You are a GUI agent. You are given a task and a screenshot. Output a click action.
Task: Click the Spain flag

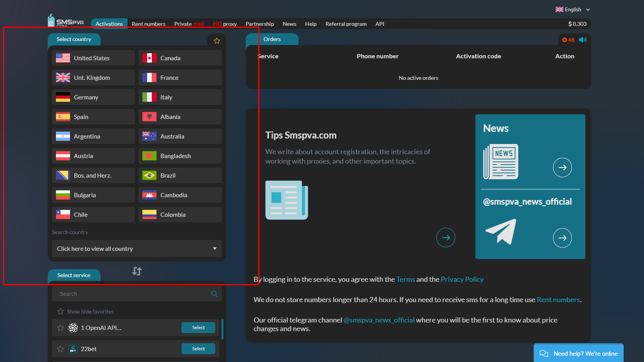pyautogui.click(x=63, y=117)
